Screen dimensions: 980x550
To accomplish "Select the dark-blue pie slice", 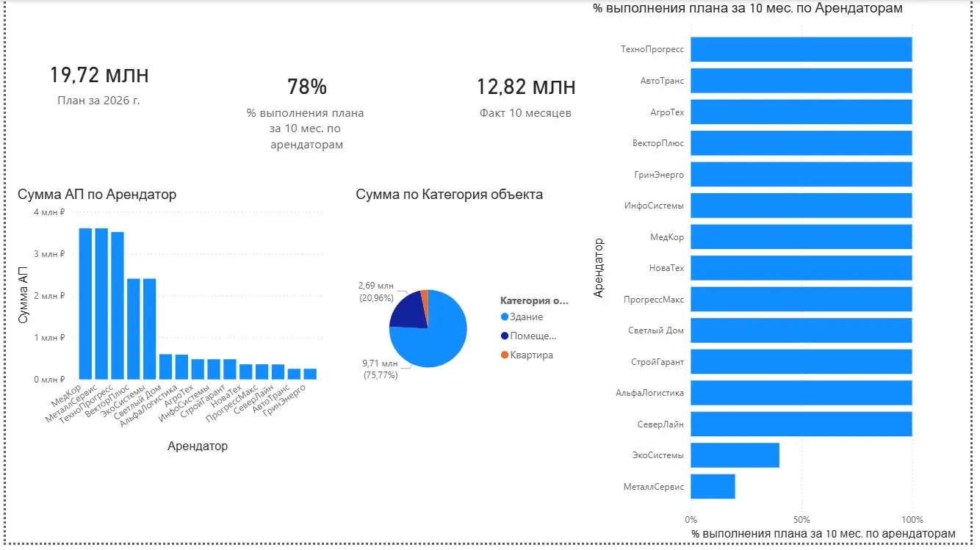I will pos(410,312).
